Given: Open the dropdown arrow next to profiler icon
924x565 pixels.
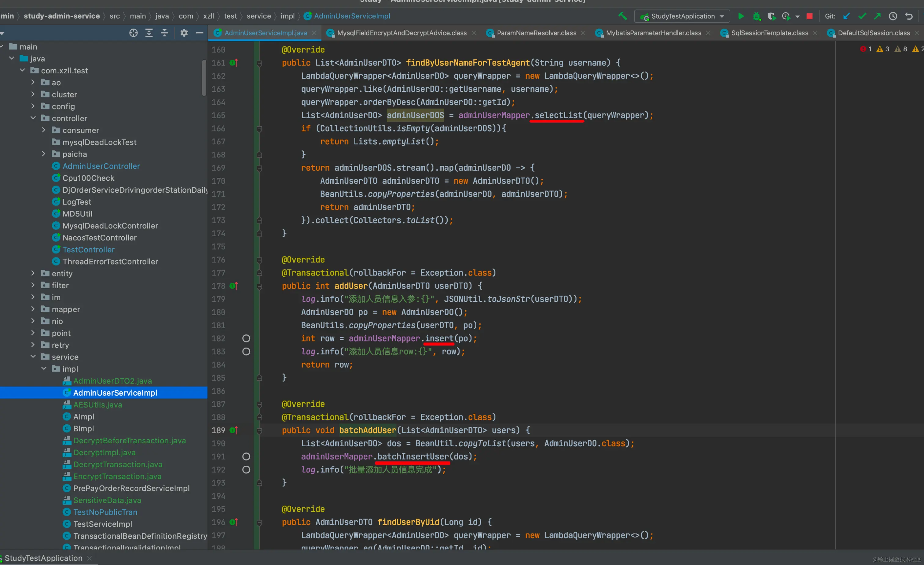Looking at the screenshot, I should pos(798,17).
